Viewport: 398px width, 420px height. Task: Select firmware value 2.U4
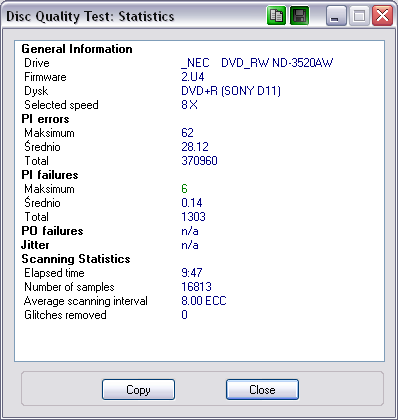[x=193, y=77]
